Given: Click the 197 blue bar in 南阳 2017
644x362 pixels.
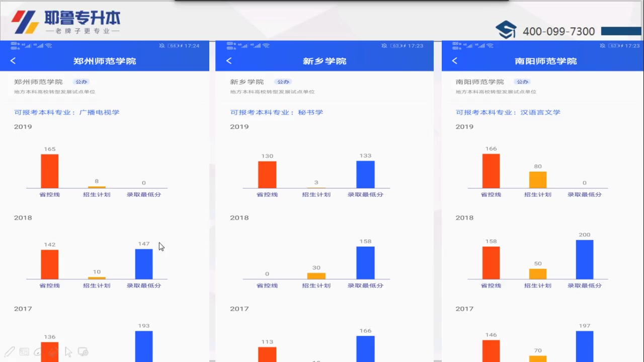Looking at the screenshot, I should (585, 346).
